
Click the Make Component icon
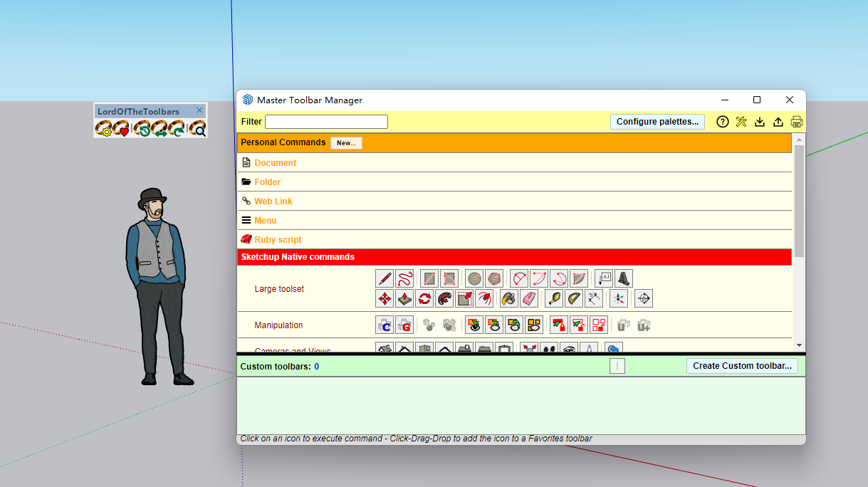(385, 325)
